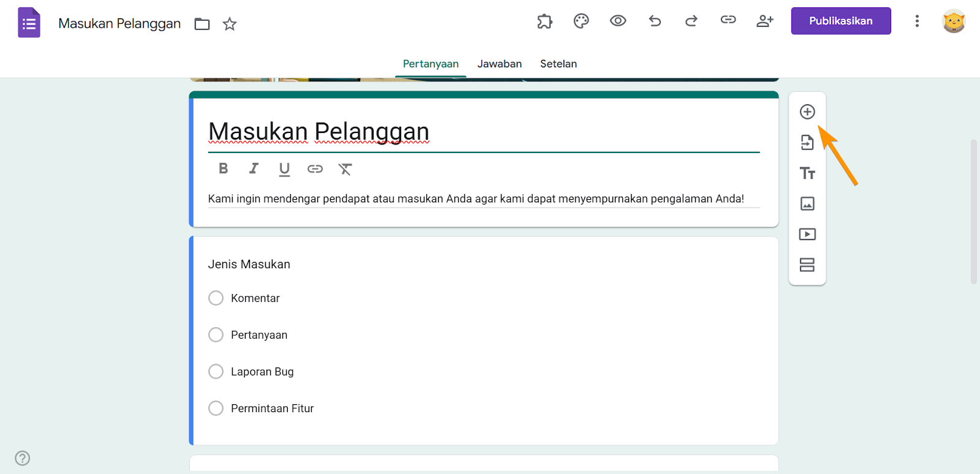This screenshot has width=980, height=474.
Task: Move form to folder icon
Action: 202,24
